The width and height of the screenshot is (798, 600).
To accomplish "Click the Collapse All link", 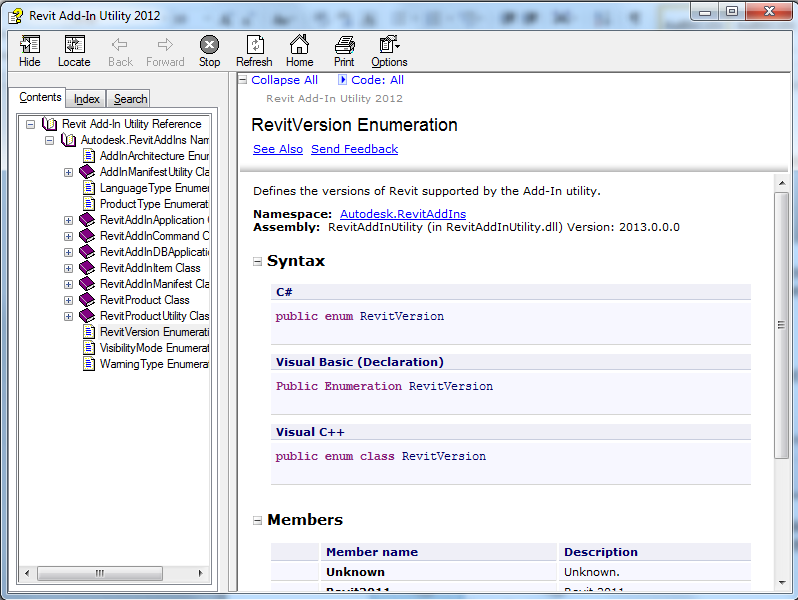I will click(284, 80).
